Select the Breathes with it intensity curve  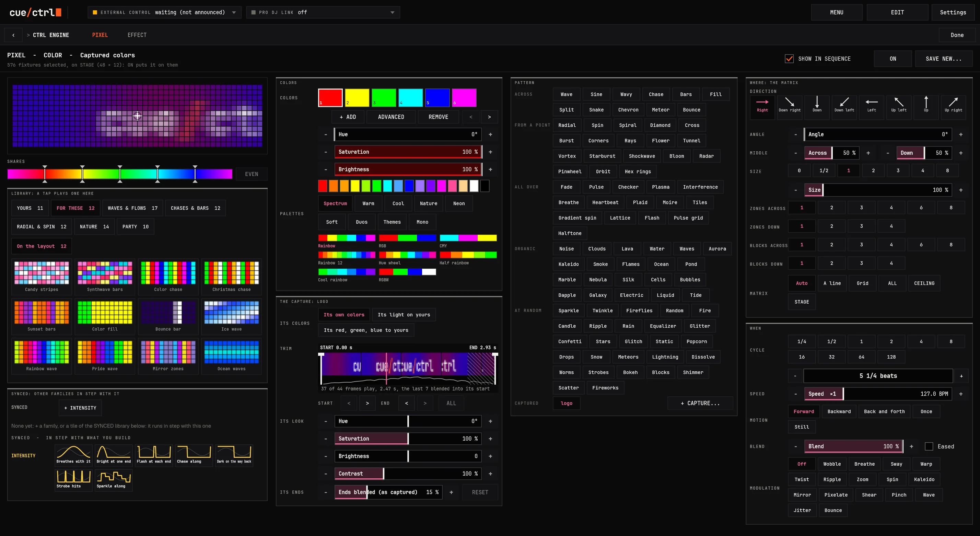coord(73,455)
